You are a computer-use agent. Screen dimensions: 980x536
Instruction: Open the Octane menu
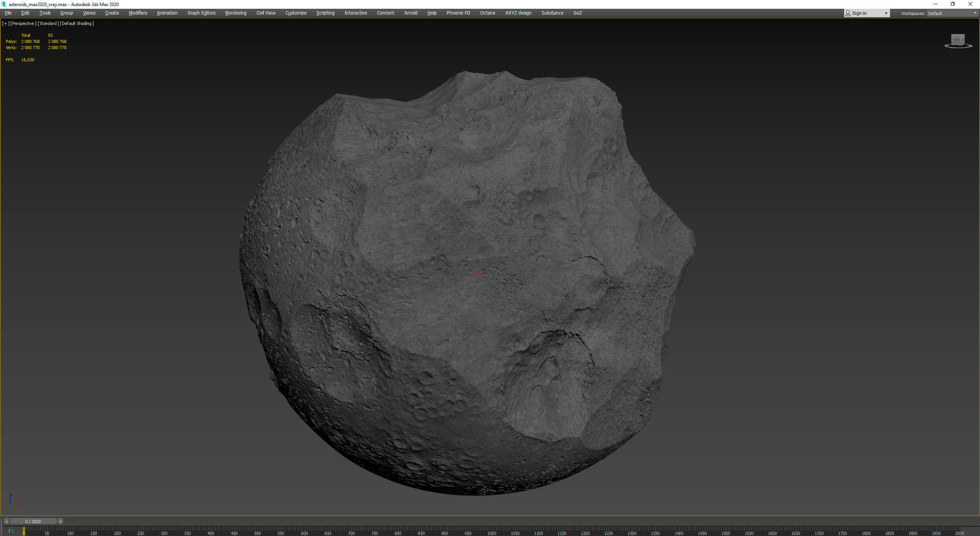click(488, 13)
